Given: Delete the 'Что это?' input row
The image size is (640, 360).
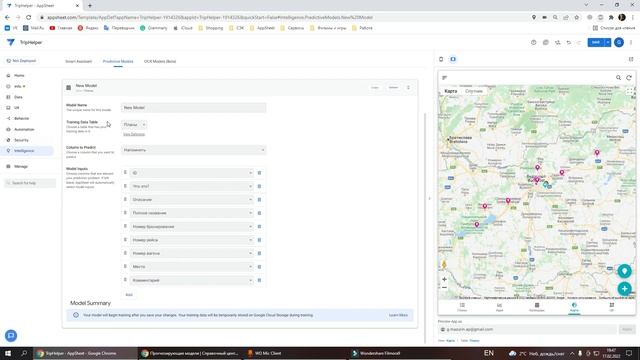Looking at the screenshot, I should coord(259,186).
